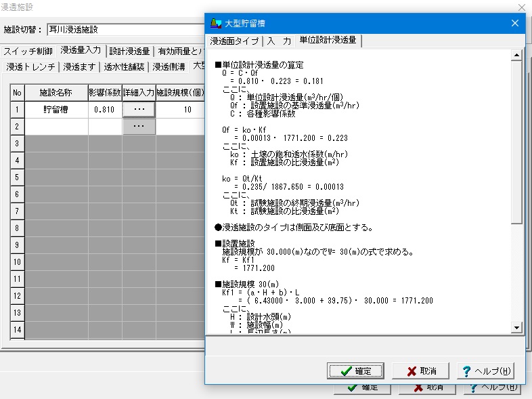Click the 施設切替 field 耳川浸透施設
The width and height of the screenshot is (532, 399).
125,30
